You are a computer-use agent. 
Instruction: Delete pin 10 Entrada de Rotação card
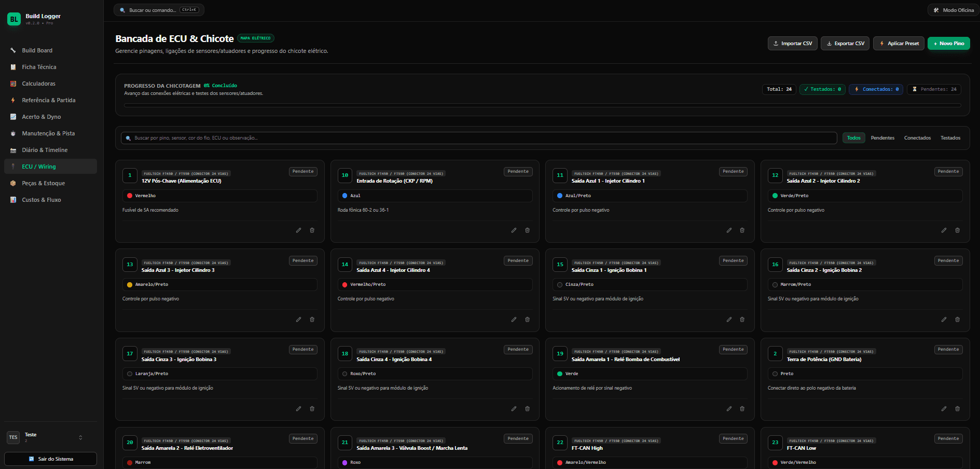click(528, 230)
